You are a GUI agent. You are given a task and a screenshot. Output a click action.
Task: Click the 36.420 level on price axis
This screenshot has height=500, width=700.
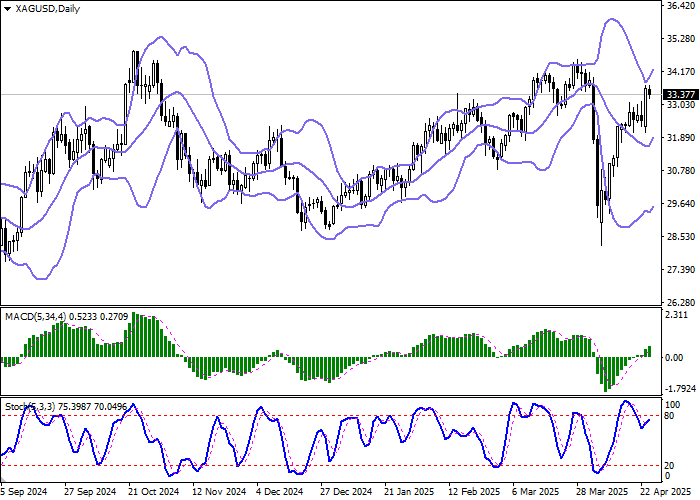click(x=680, y=6)
